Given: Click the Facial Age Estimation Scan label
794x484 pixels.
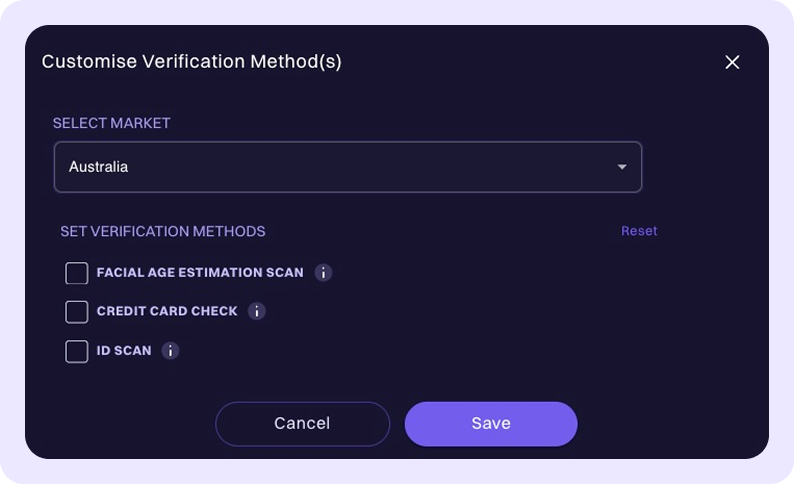Looking at the screenshot, I should point(200,272).
